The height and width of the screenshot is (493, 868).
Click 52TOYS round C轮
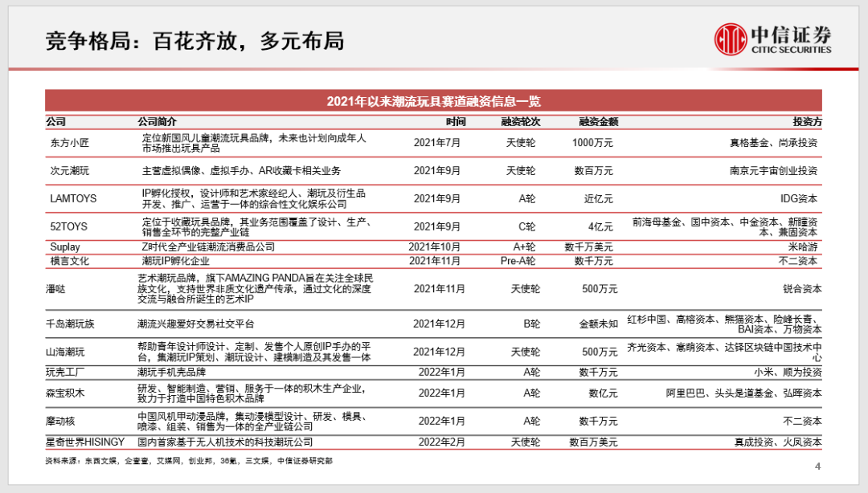pyautogui.click(x=527, y=227)
